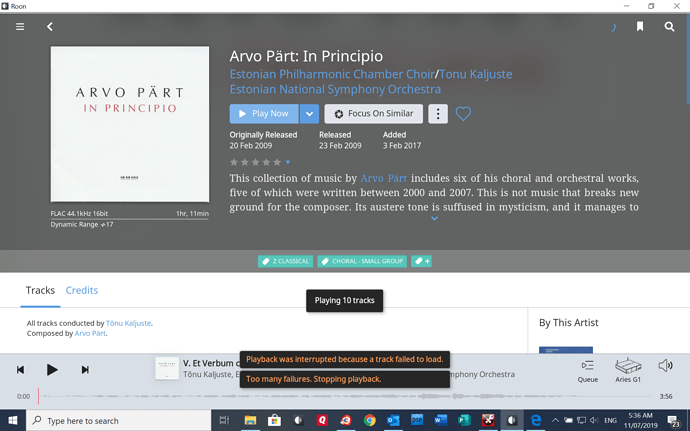The image size is (690, 431).
Task: Switch to active Roon taskbar icon
Action: point(511,420)
